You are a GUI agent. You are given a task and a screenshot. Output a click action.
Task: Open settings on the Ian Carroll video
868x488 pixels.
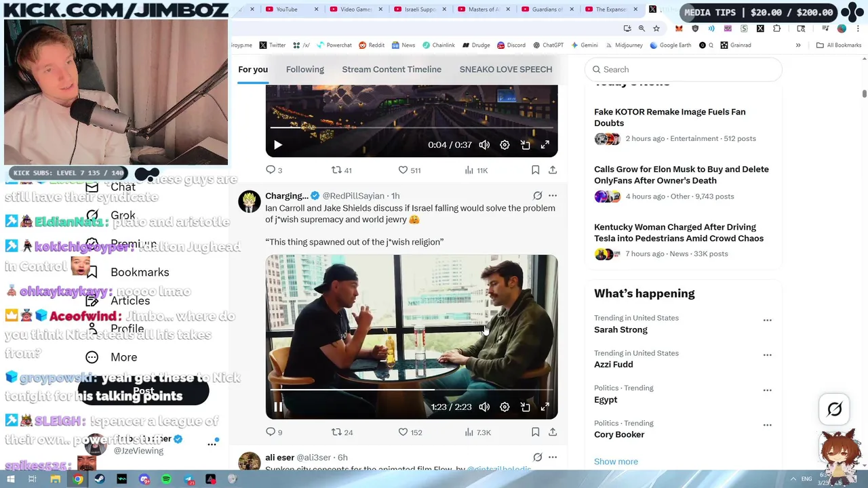(x=505, y=407)
